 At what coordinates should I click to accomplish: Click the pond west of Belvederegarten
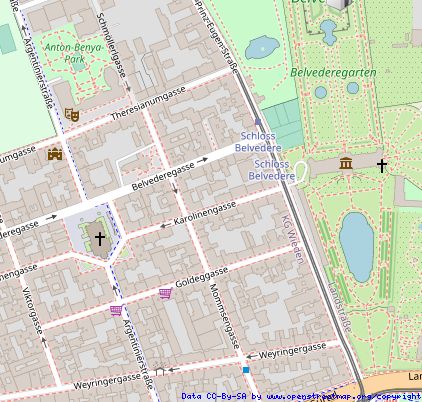pos(262,48)
